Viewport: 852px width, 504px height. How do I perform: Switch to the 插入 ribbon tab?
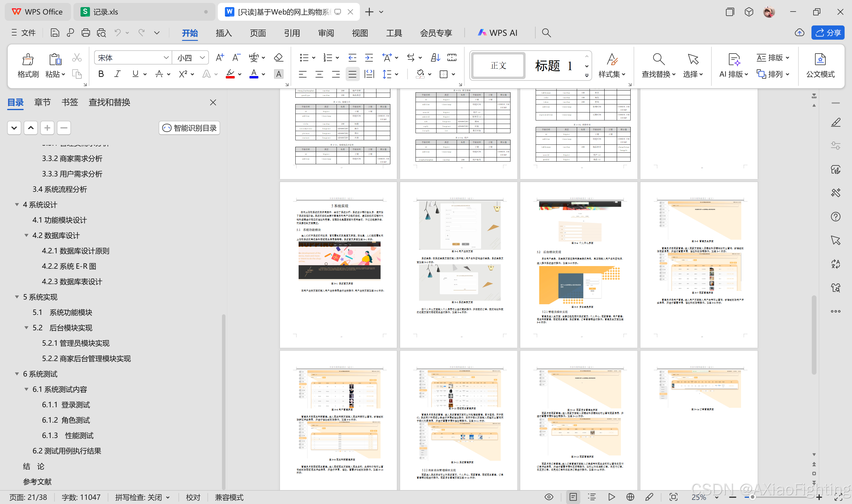223,33
